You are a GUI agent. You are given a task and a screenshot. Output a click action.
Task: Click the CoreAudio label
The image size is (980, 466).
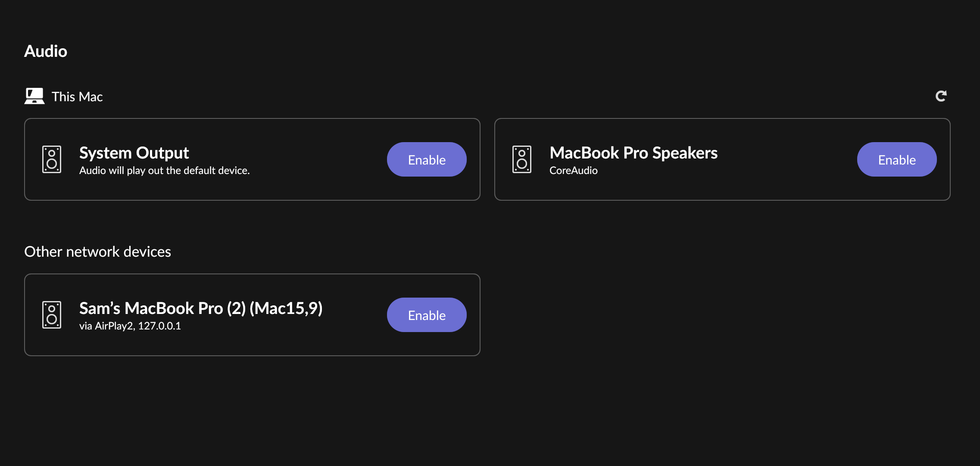(x=574, y=171)
